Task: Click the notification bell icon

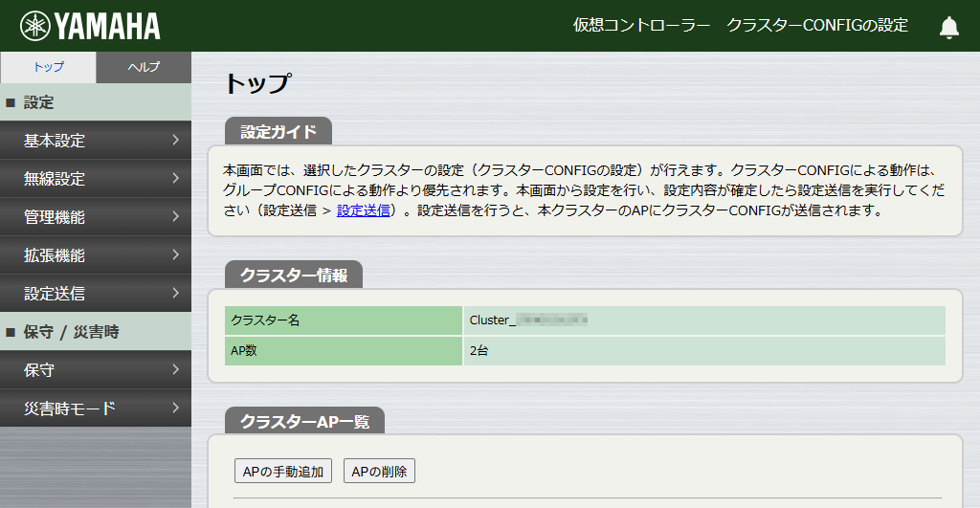Action: pos(948,27)
